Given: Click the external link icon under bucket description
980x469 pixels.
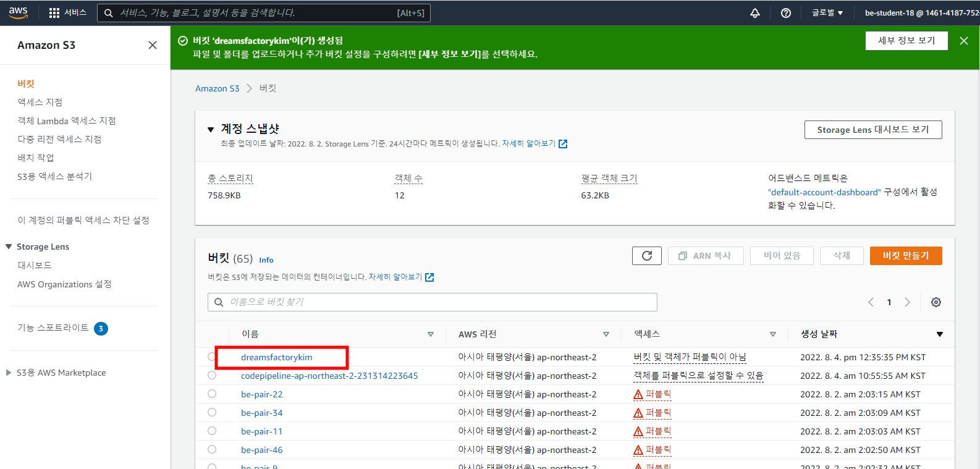Looking at the screenshot, I should pos(429,277).
